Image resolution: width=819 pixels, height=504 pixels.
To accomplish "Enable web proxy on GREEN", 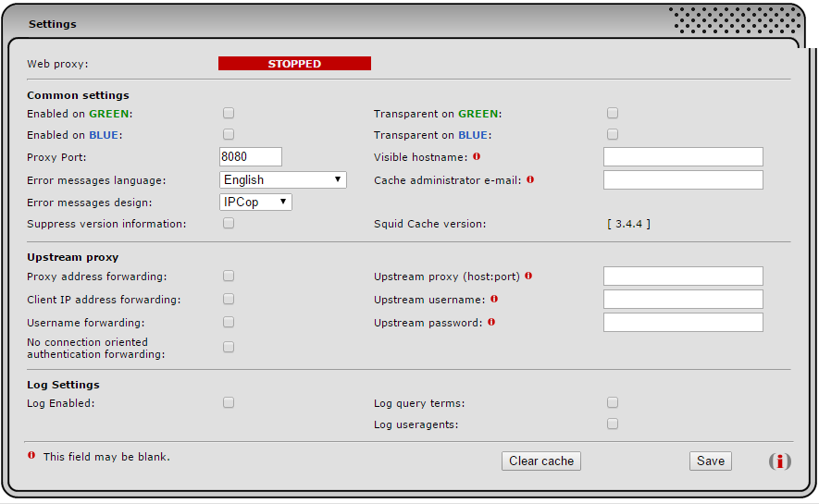I will click(229, 113).
